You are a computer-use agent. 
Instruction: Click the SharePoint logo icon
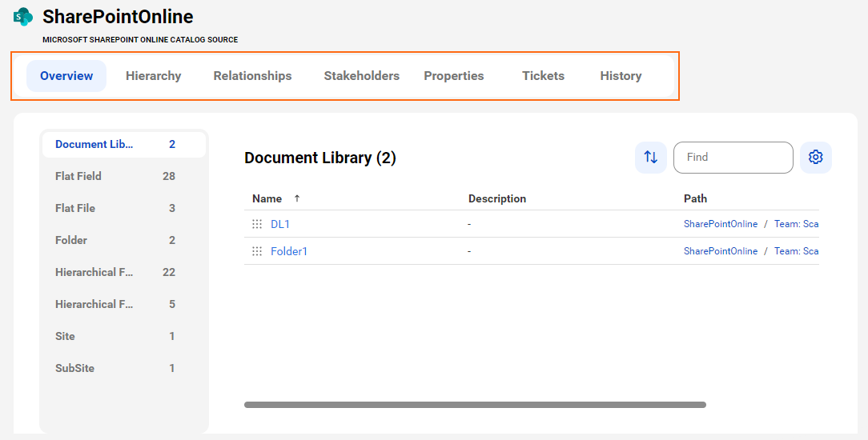tap(23, 17)
